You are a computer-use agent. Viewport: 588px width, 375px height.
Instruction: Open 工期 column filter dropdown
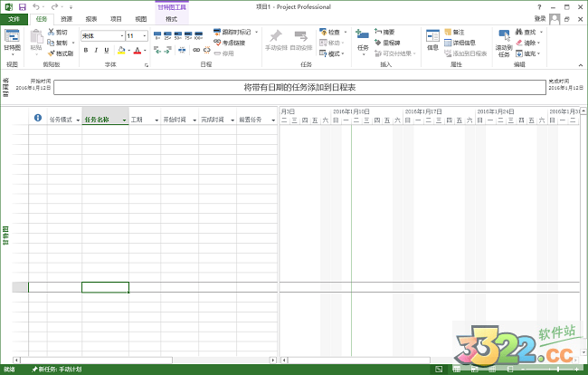156,120
